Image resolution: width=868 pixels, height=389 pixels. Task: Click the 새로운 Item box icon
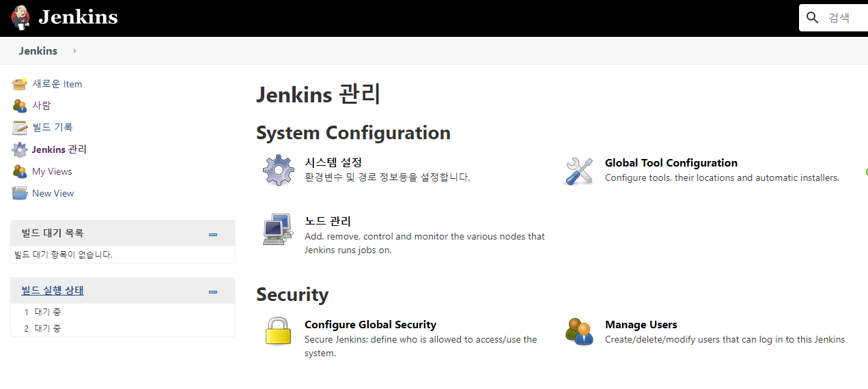tap(20, 84)
